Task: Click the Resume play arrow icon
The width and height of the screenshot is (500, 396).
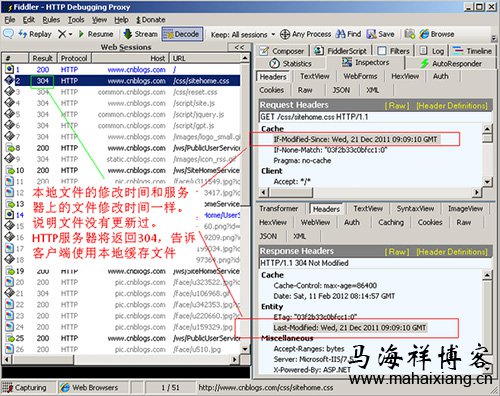Action: pos(81,34)
